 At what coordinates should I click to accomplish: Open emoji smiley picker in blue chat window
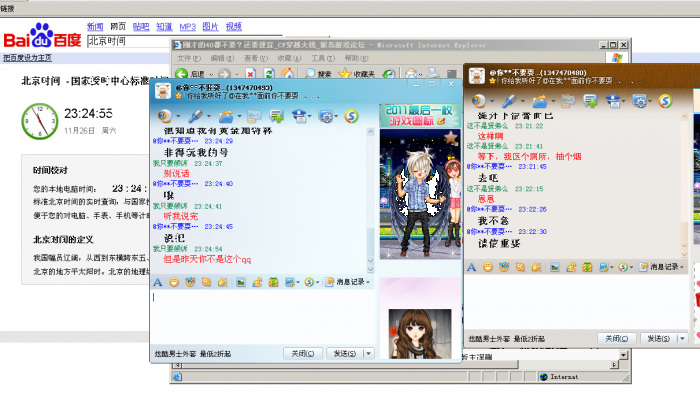174,282
